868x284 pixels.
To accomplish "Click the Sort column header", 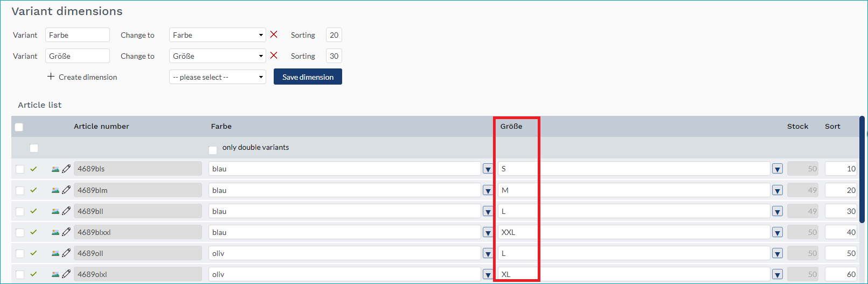I will click(832, 126).
